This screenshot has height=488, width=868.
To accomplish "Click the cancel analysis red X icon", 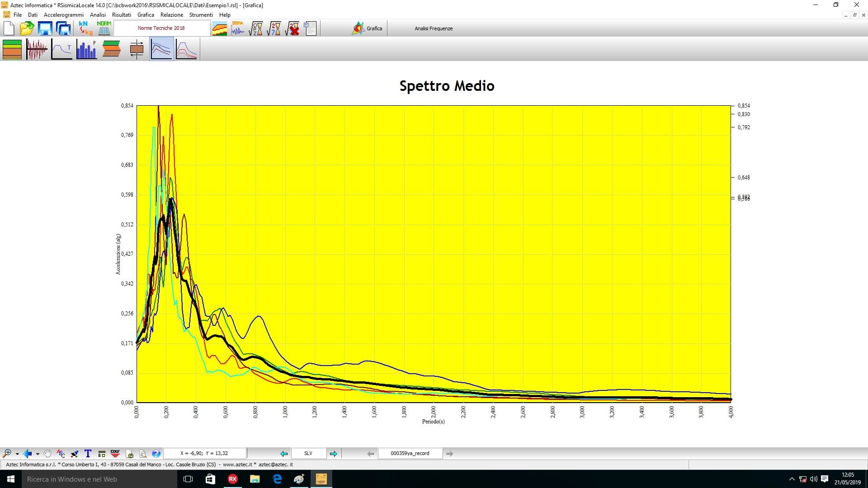I will pyautogui.click(x=293, y=28).
